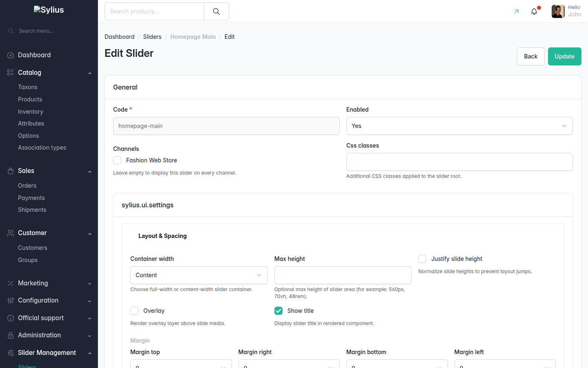Collapse the Customer menu chevron
This screenshot has width=588, height=368.
90,234
